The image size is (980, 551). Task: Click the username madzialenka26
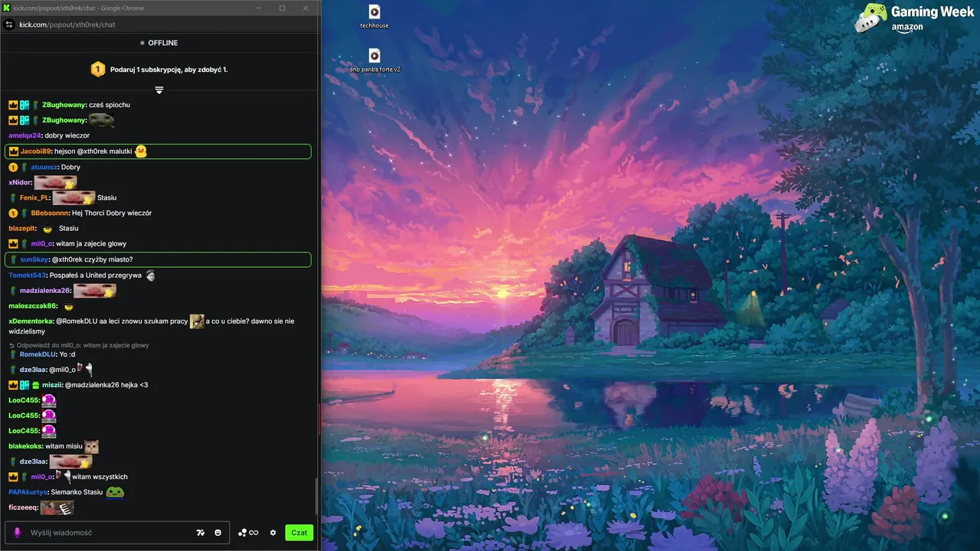point(45,291)
